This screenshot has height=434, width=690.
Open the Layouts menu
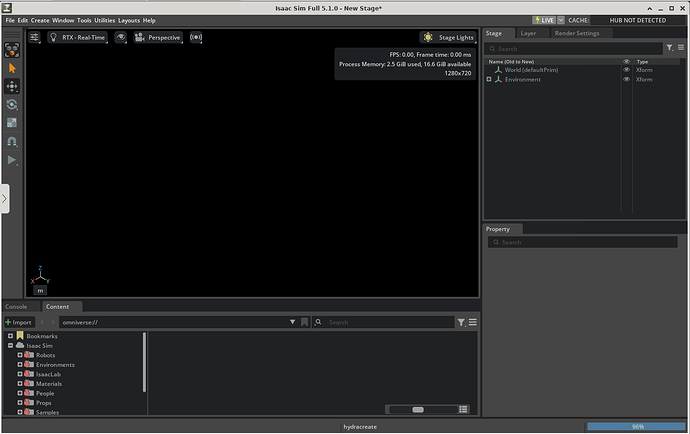[129, 20]
